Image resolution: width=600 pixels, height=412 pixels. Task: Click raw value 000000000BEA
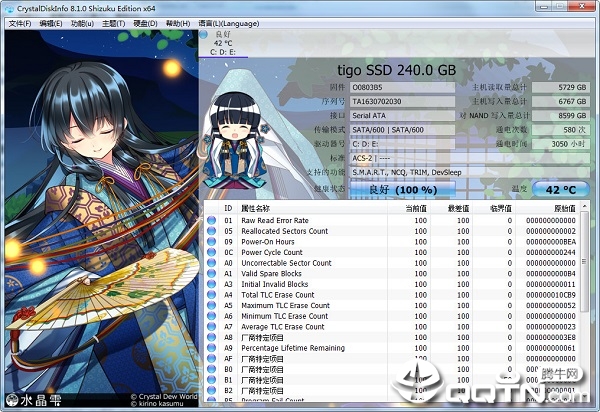pyautogui.click(x=551, y=242)
